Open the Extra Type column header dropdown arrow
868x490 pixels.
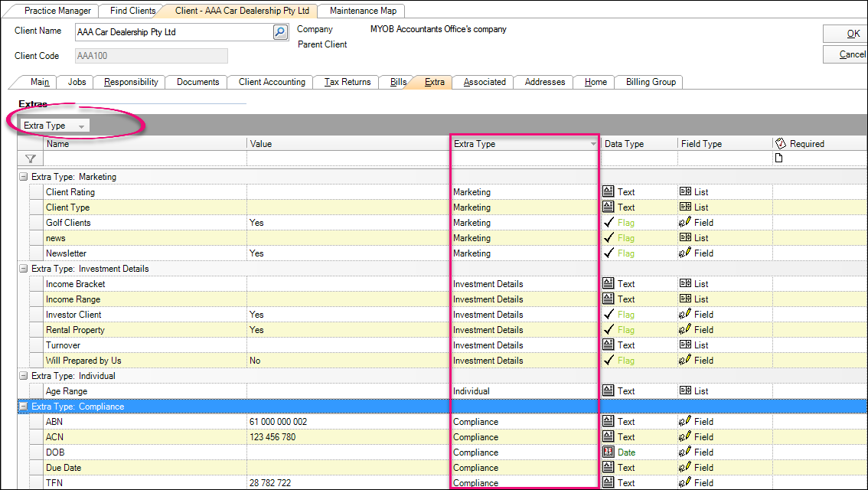[593, 144]
